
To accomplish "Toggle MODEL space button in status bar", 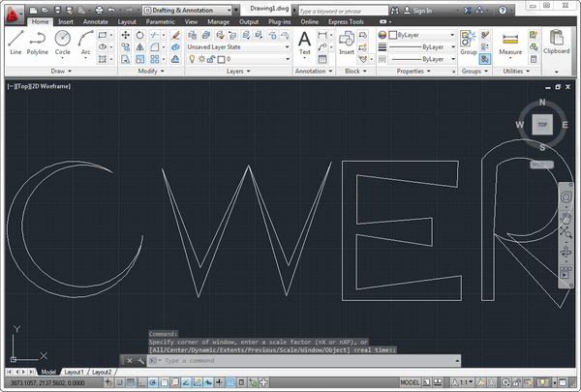I will click(410, 382).
